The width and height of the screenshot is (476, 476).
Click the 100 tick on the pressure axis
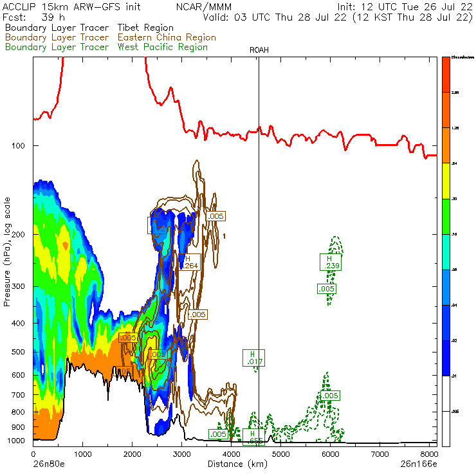[18, 146]
